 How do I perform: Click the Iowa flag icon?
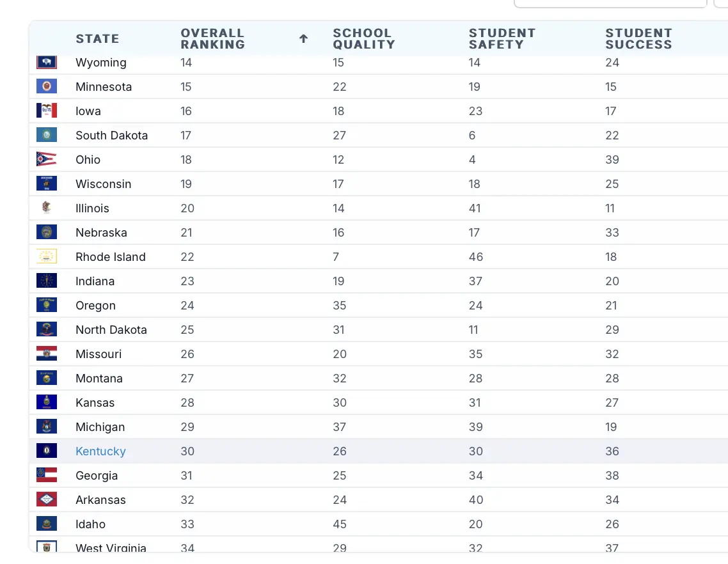tap(47, 111)
